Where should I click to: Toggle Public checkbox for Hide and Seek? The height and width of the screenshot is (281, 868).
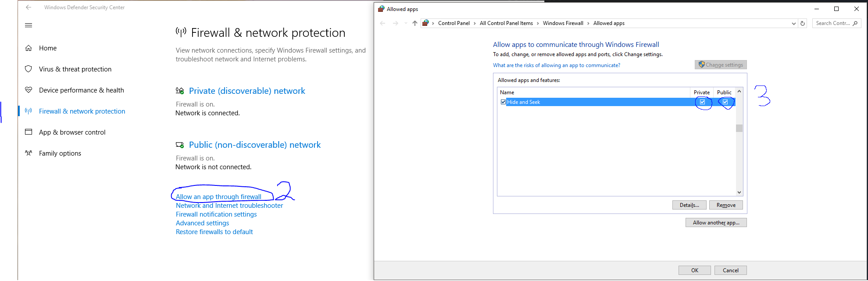pos(725,102)
